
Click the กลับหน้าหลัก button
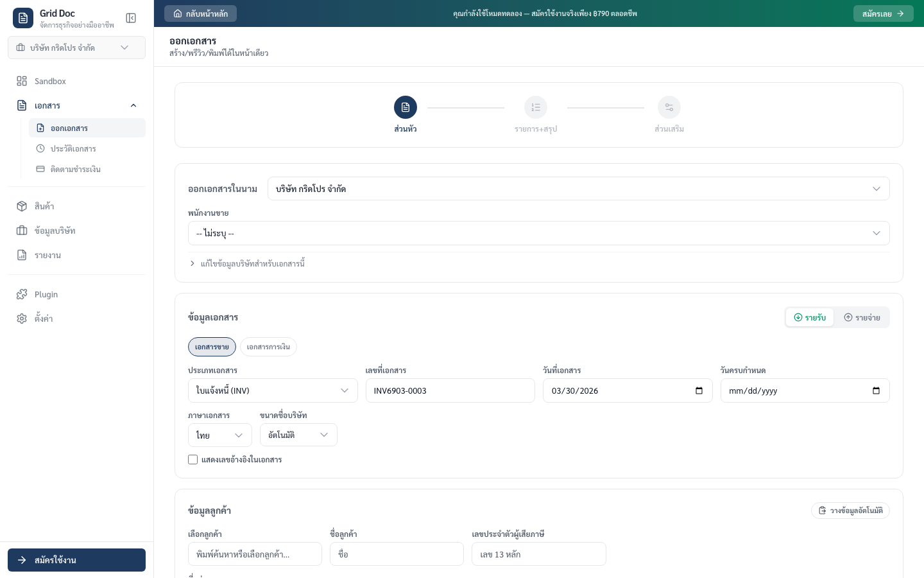coord(201,13)
